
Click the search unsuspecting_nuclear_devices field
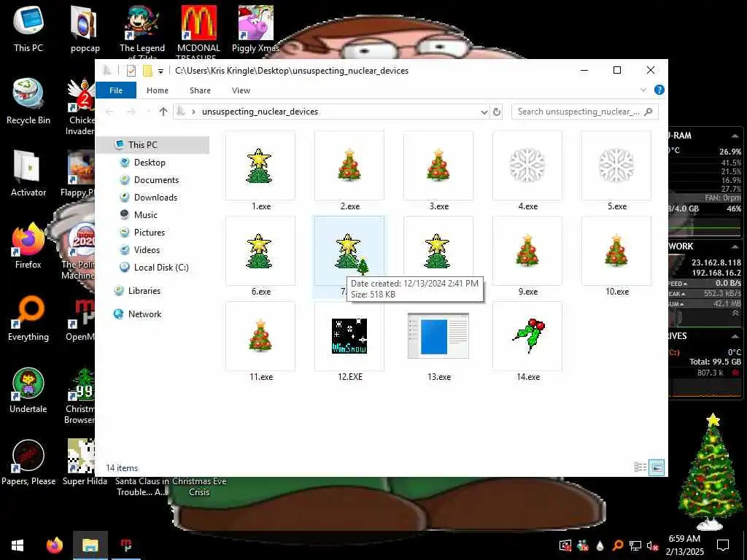[584, 112]
